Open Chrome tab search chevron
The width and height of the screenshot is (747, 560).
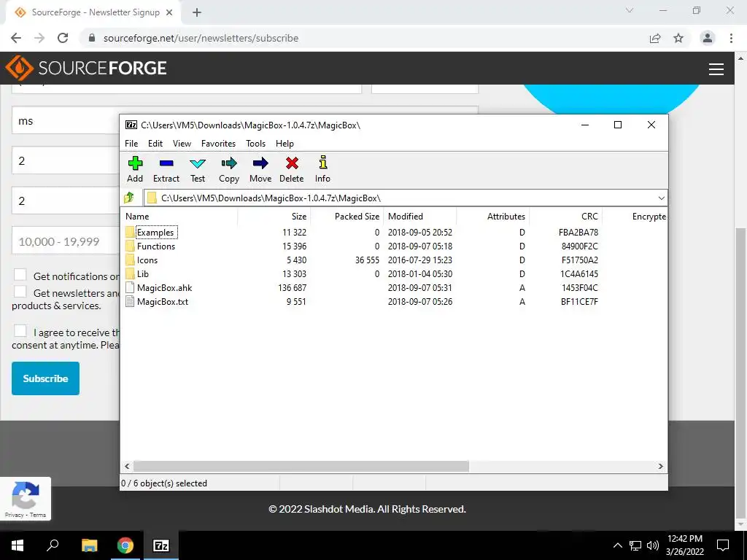coord(630,10)
